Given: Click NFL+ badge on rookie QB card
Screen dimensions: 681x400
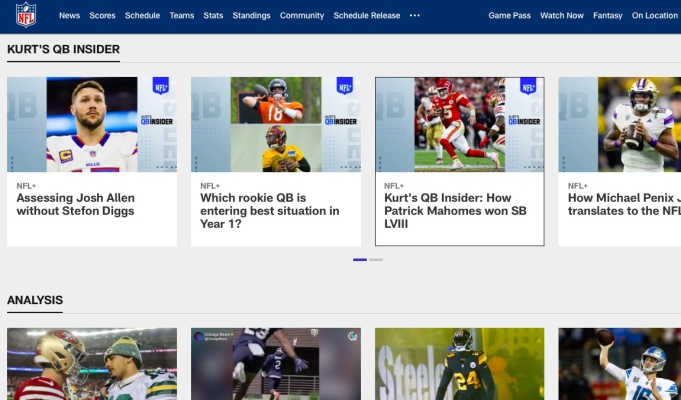Looking at the screenshot, I should pos(345,86).
